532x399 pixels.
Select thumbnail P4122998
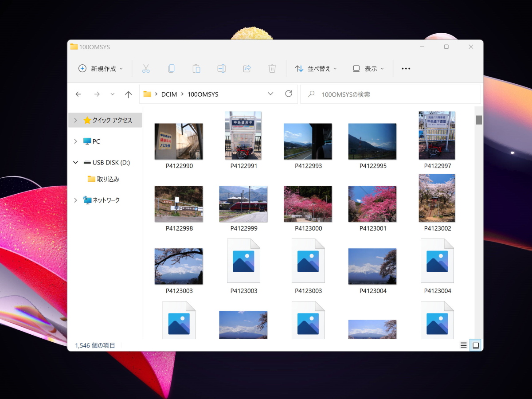pyautogui.click(x=179, y=204)
